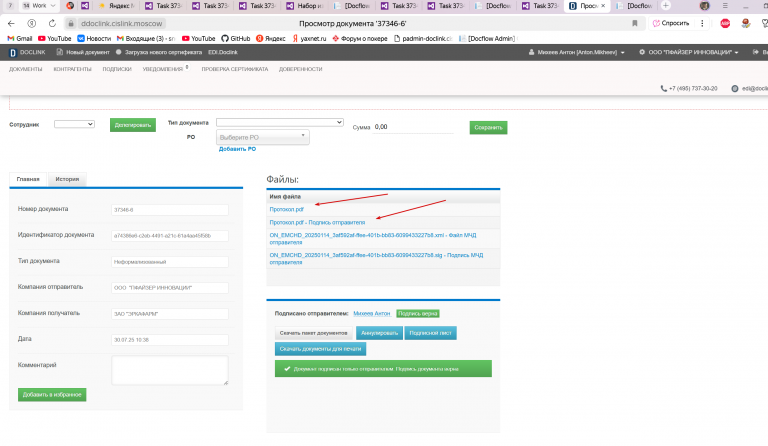Open Загрузка нового сертификата in top bar
768x446 pixels.
click(x=159, y=52)
